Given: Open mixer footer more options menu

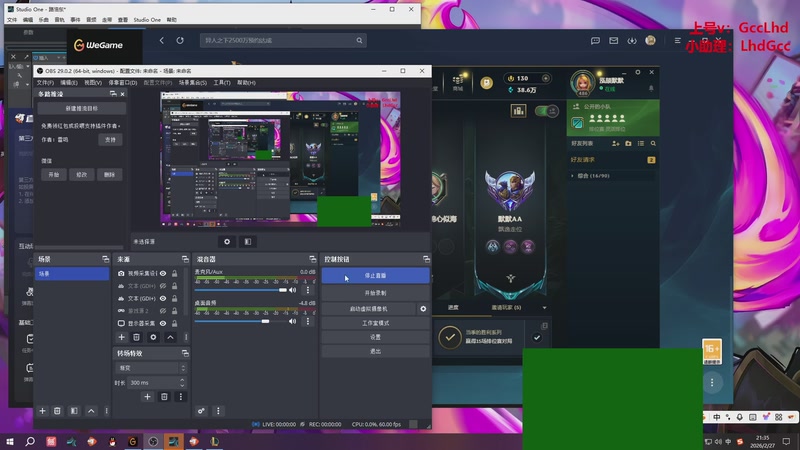Looking at the screenshot, I should (x=218, y=411).
